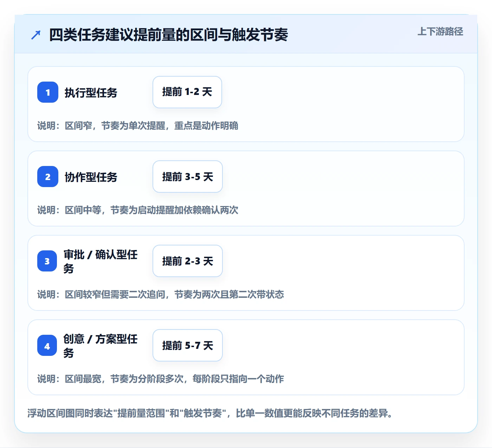The width and height of the screenshot is (492, 448).
Task: Click the note 区间较窄但需要二次追问
Action: click(x=115, y=294)
